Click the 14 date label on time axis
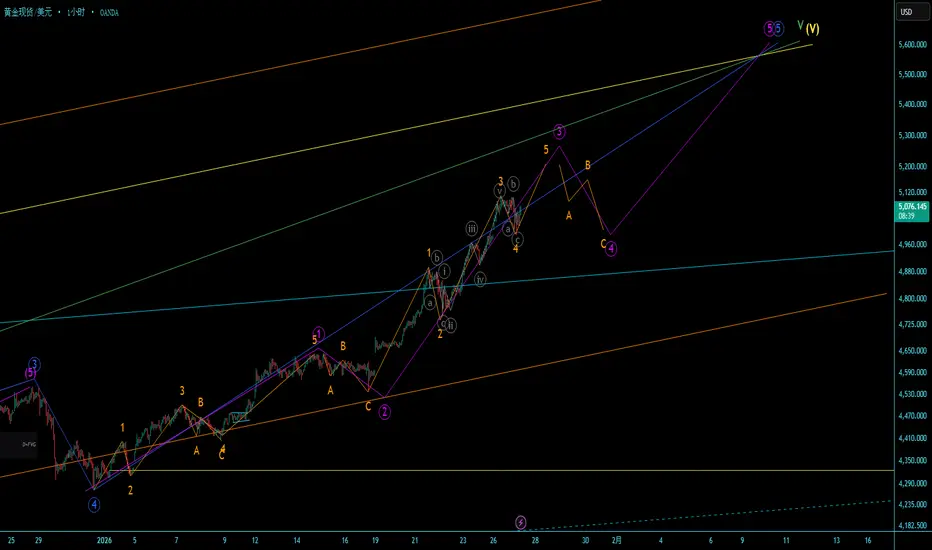The height and width of the screenshot is (550, 932). pos(297,540)
